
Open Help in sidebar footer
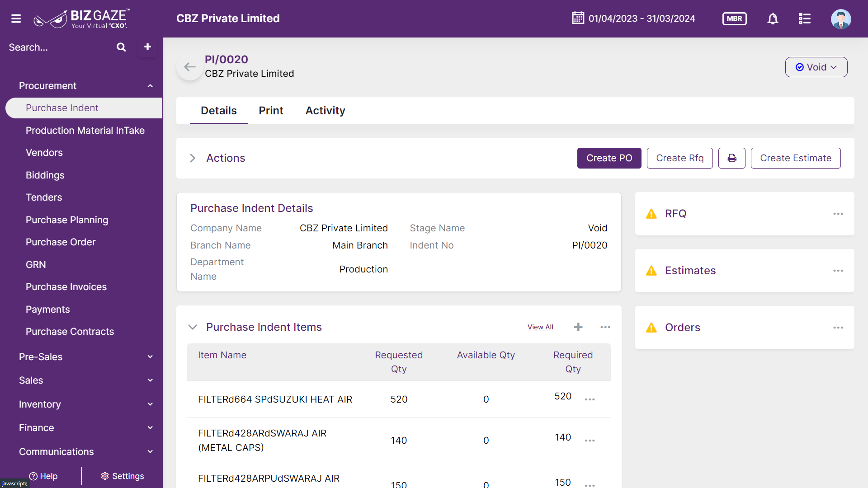pyautogui.click(x=43, y=476)
